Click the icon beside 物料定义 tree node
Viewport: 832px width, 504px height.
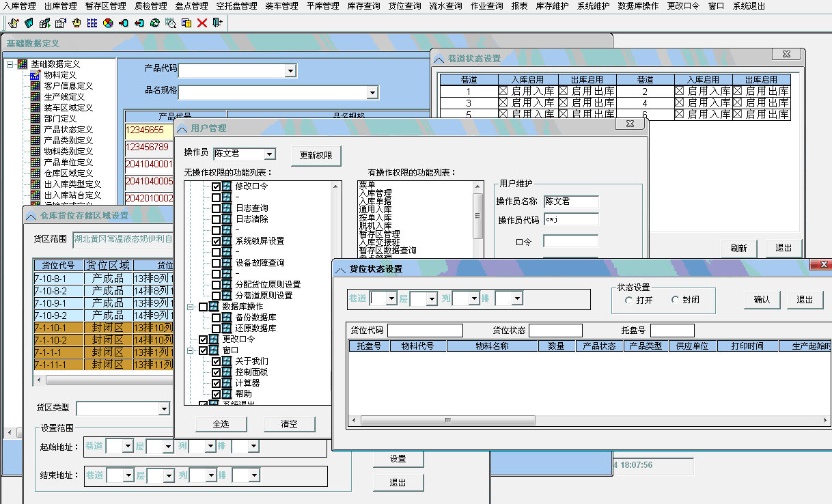coord(35,75)
